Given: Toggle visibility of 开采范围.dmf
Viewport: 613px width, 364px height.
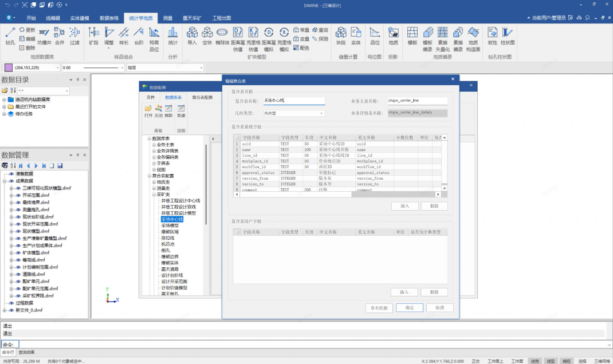Looking at the screenshot, I should tap(18, 195).
